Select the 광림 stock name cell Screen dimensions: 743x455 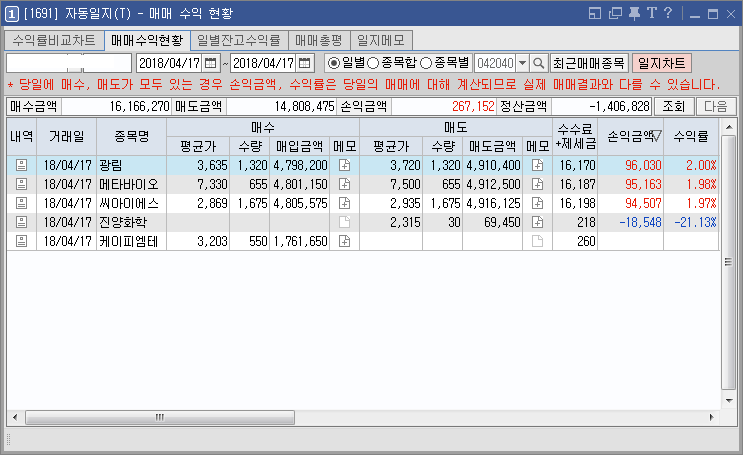tap(131, 165)
